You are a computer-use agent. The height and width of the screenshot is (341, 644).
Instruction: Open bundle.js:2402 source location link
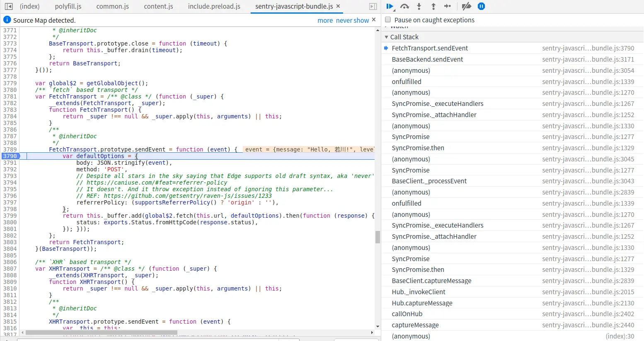click(x=588, y=314)
